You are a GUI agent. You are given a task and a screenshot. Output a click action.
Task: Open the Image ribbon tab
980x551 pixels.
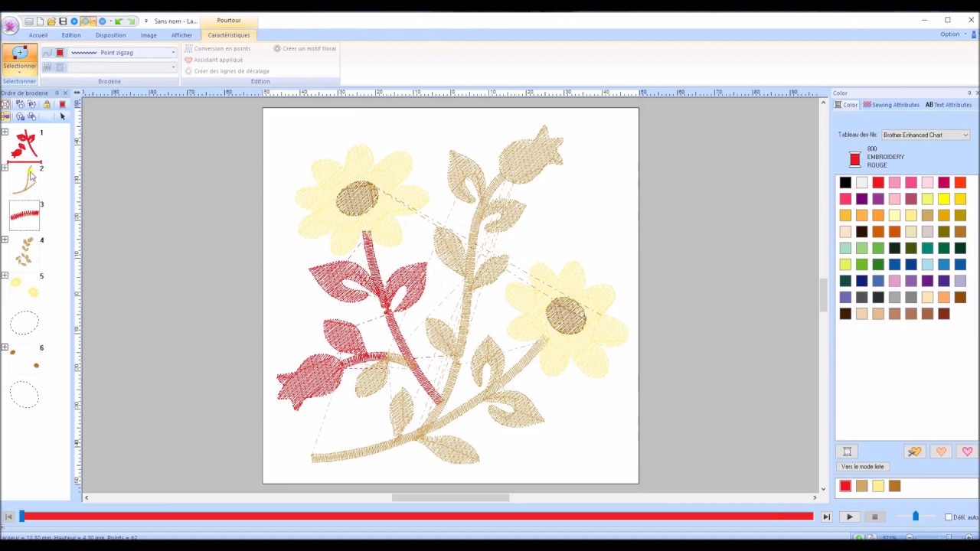pyautogui.click(x=149, y=35)
